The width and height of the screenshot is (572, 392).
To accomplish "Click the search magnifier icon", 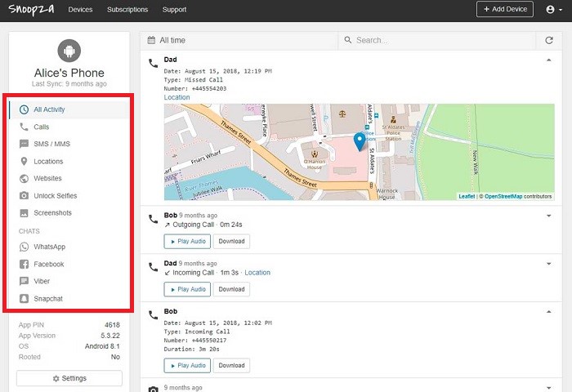I will (348, 40).
